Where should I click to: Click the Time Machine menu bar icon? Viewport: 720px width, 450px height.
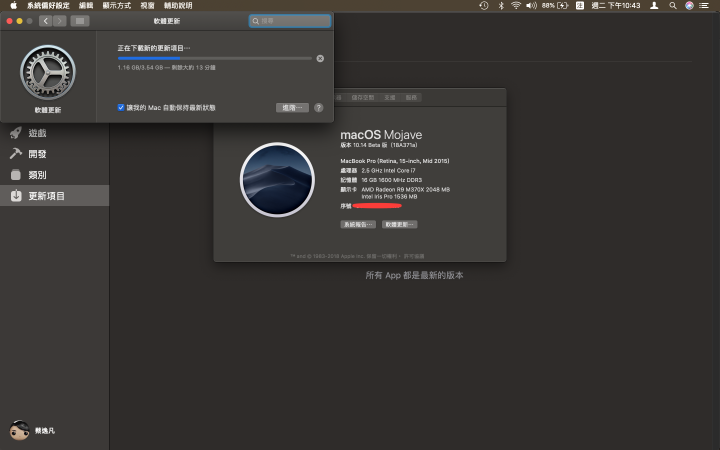pyautogui.click(x=484, y=6)
